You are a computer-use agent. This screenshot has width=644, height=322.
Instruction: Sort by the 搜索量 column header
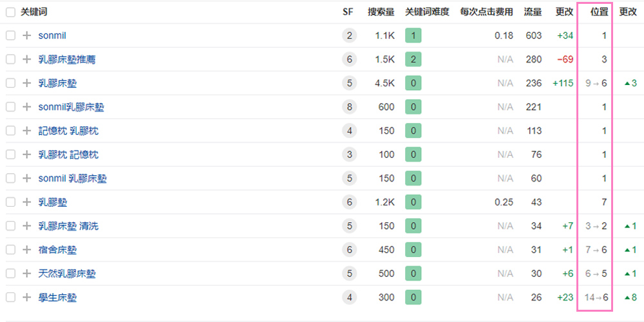[381, 12]
